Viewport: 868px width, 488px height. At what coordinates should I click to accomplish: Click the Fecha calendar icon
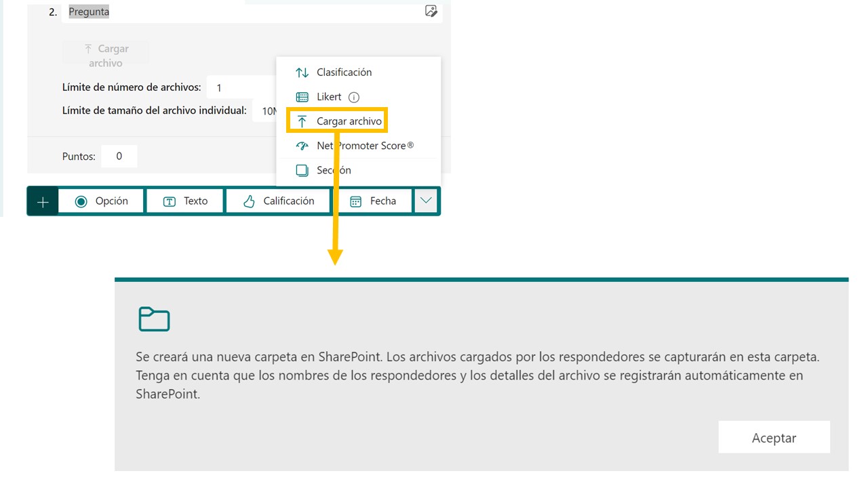pos(355,201)
